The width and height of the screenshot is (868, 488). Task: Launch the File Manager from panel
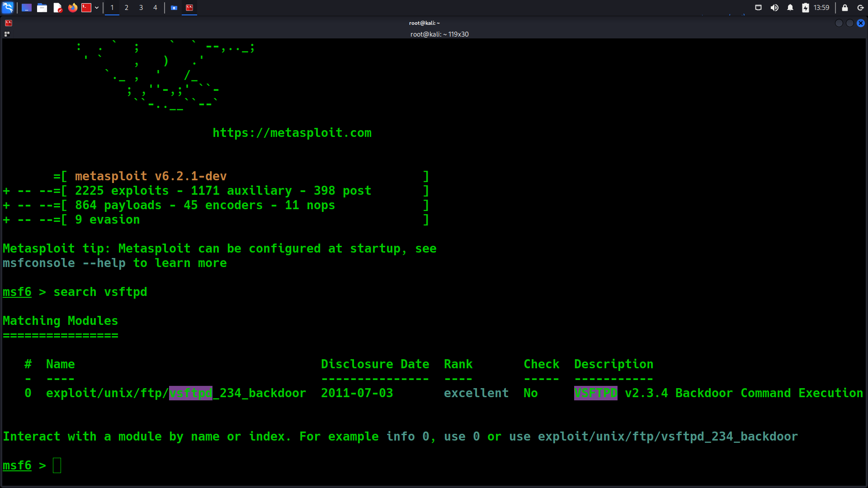[x=42, y=8]
